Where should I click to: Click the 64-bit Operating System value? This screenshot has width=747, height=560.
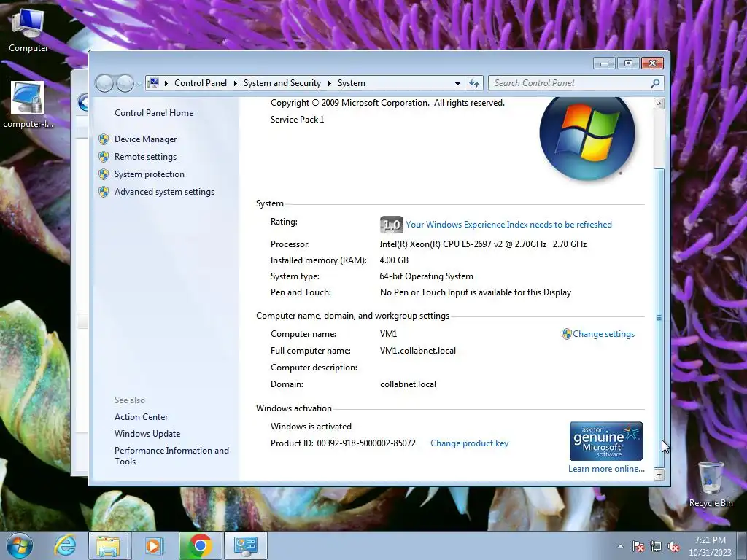click(426, 276)
